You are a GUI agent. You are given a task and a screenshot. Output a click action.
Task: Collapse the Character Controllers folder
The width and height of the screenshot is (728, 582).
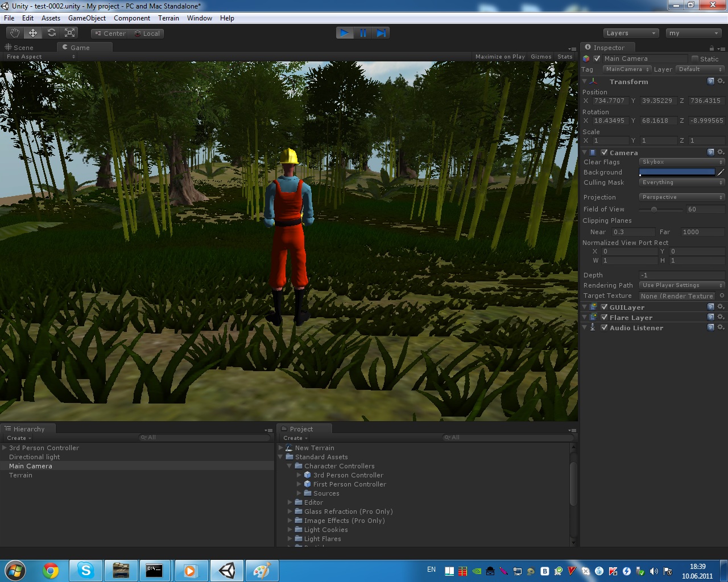289,466
